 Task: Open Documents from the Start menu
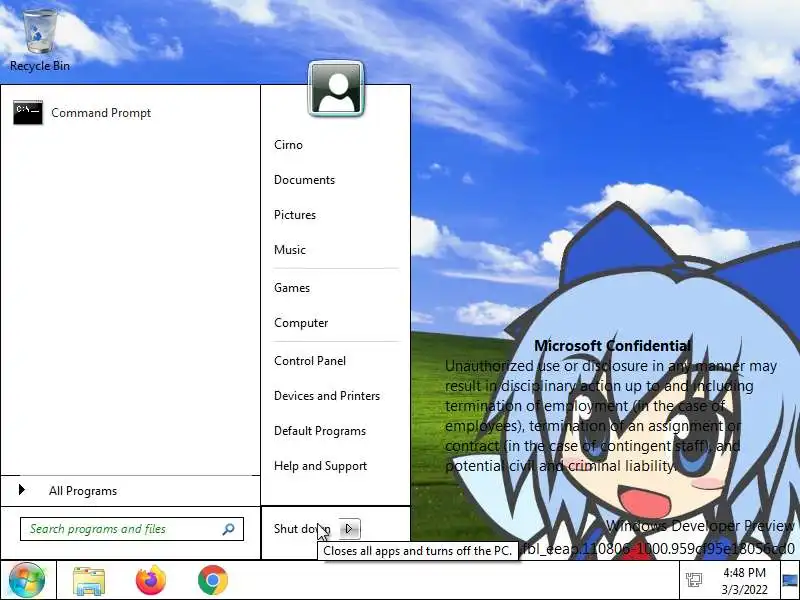pos(304,180)
